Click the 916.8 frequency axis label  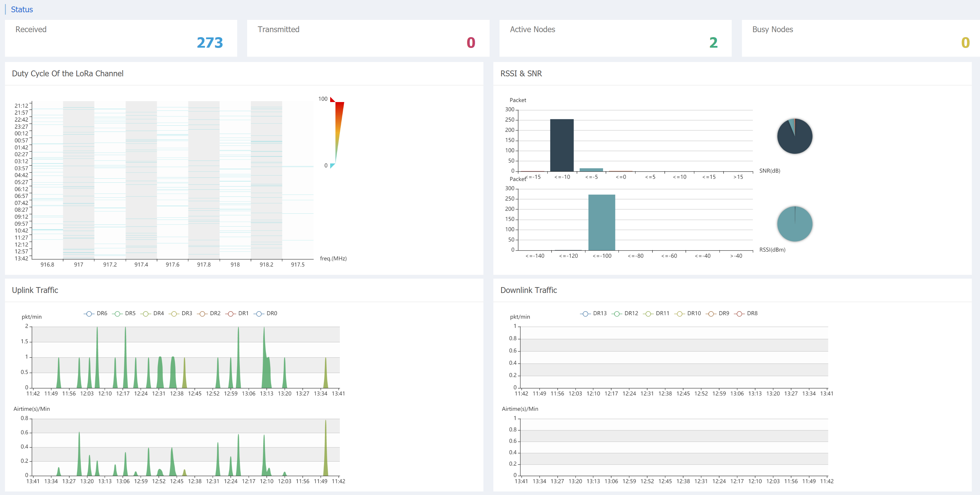coord(47,264)
